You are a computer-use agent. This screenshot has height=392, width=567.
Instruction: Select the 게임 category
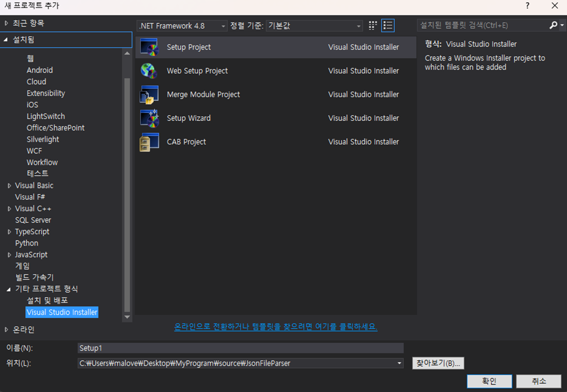(22, 266)
